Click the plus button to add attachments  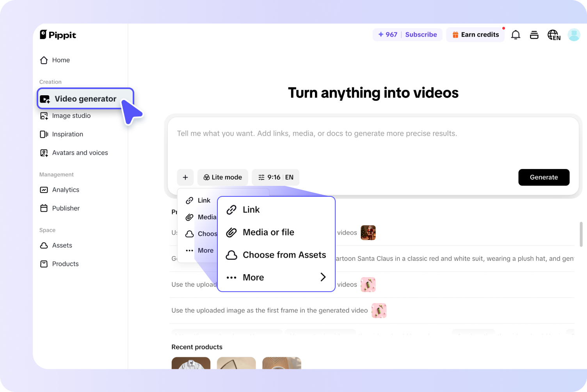tap(185, 177)
